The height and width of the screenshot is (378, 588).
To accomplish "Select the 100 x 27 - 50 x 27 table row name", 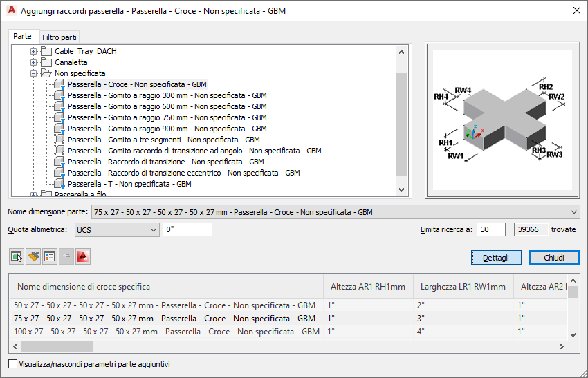I will 167,332.
